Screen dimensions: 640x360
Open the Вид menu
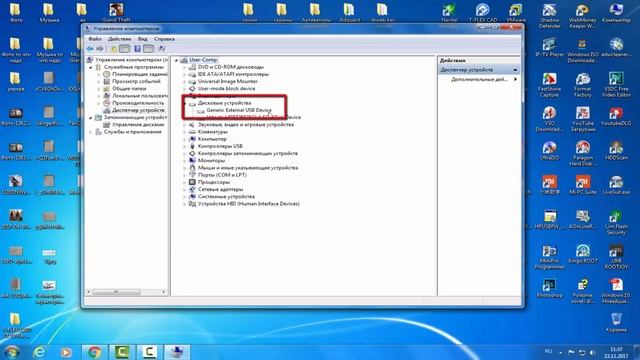[x=142, y=39]
